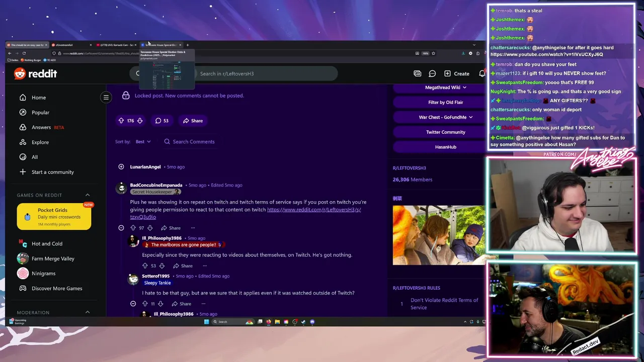
Task: Open Windows Start menu on taskbar
Action: (x=206, y=322)
